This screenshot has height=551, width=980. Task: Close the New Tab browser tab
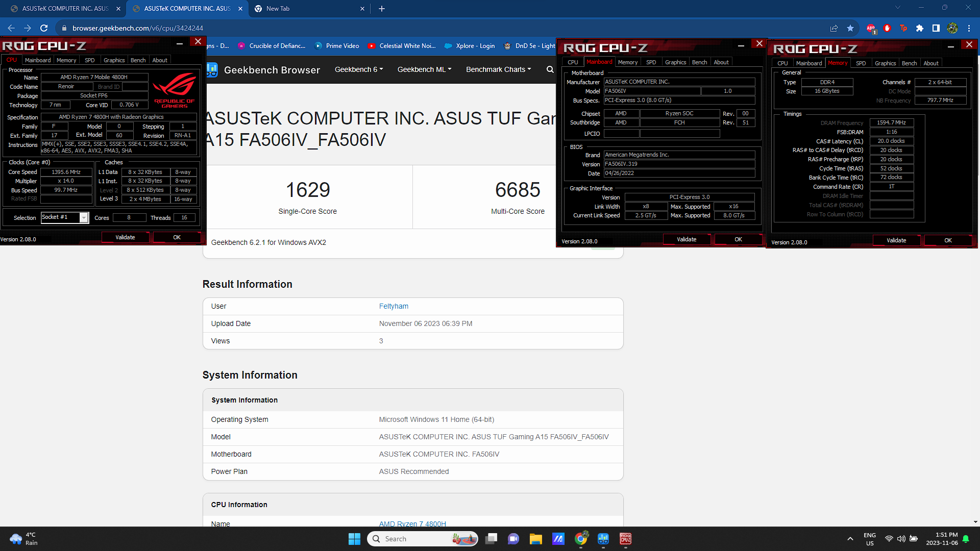(x=362, y=9)
